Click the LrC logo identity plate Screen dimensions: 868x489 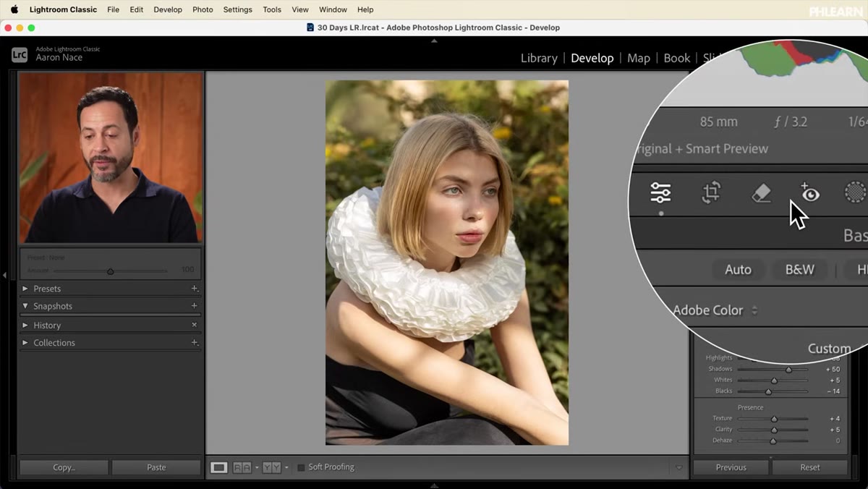[x=20, y=54]
